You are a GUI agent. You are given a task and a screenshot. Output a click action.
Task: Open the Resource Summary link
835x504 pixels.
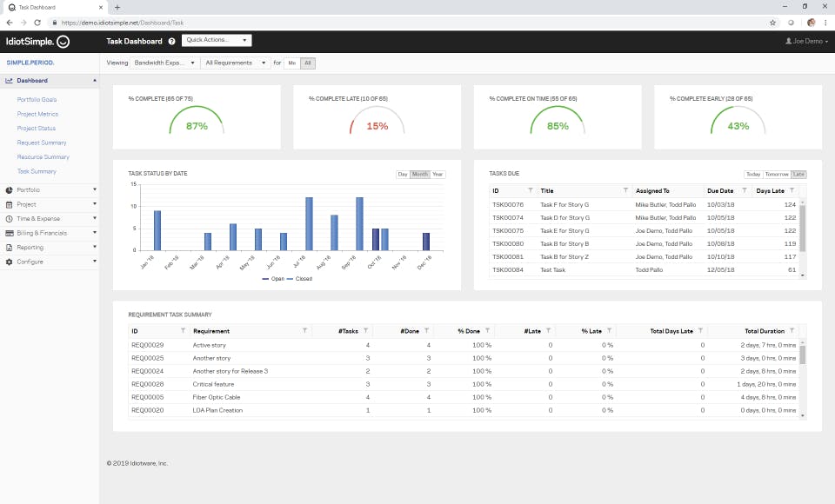pos(43,157)
